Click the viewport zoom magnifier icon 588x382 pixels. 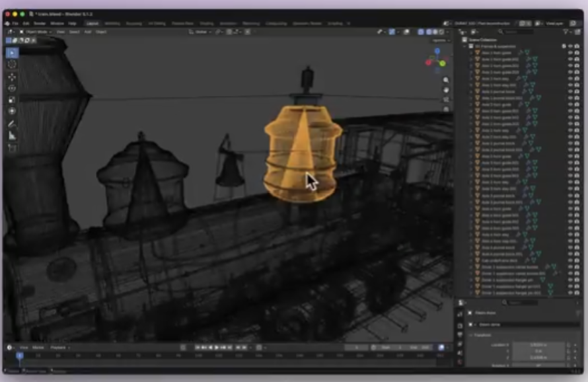446,80
